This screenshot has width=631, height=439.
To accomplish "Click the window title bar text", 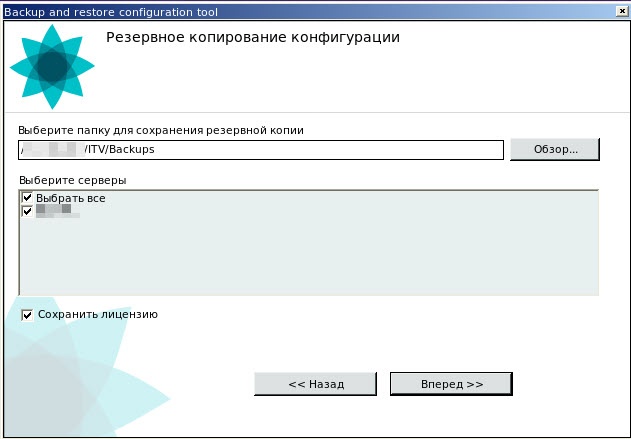I will click(x=110, y=12).
